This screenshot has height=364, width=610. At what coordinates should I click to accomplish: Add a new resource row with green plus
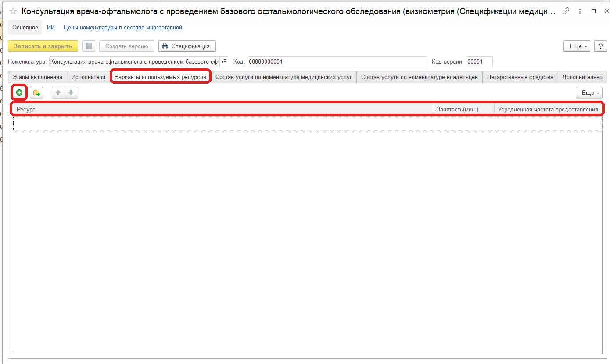[19, 93]
